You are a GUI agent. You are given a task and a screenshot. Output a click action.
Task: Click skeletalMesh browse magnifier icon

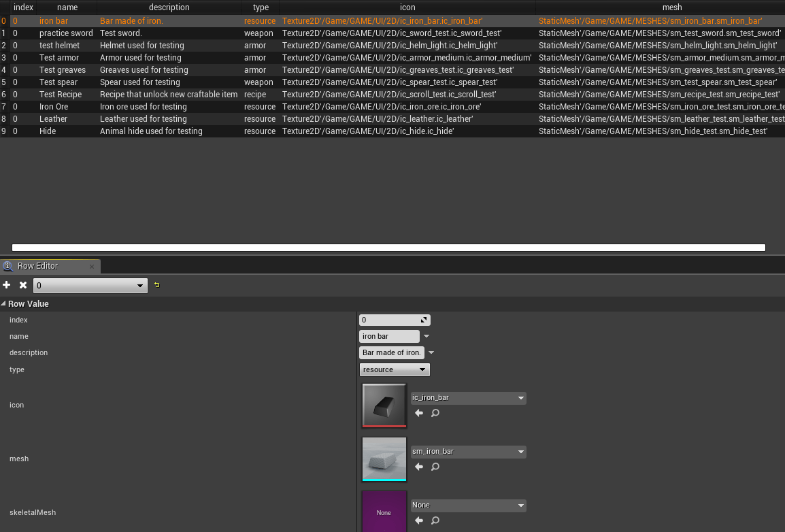tap(435, 520)
